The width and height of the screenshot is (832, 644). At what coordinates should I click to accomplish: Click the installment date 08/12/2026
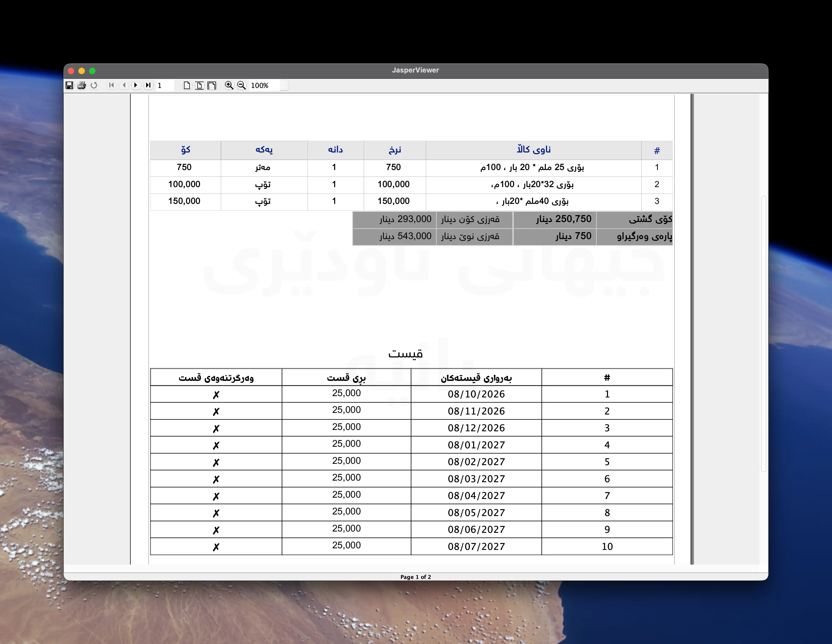click(476, 428)
